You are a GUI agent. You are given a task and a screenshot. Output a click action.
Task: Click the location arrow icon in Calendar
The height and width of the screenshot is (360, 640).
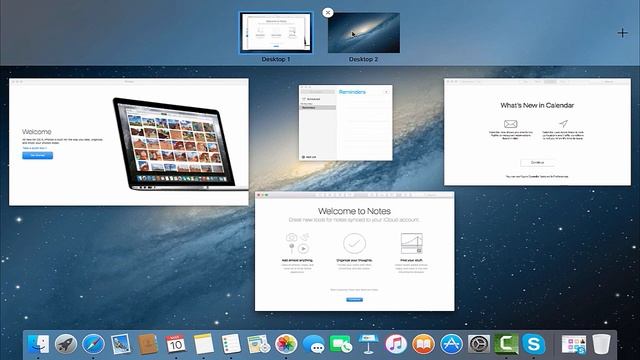coord(563,123)
